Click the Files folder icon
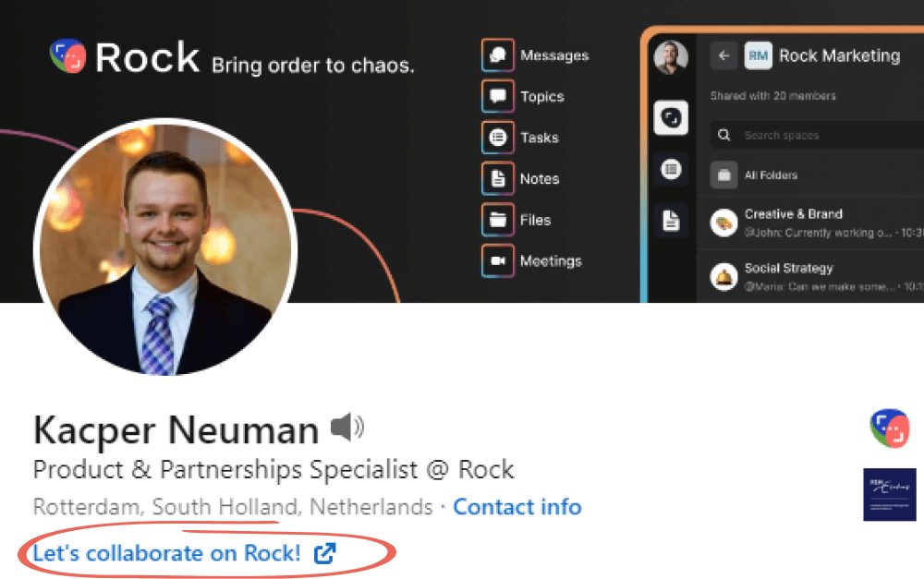Screen dimensions: 924x579 tap(498, 220)
